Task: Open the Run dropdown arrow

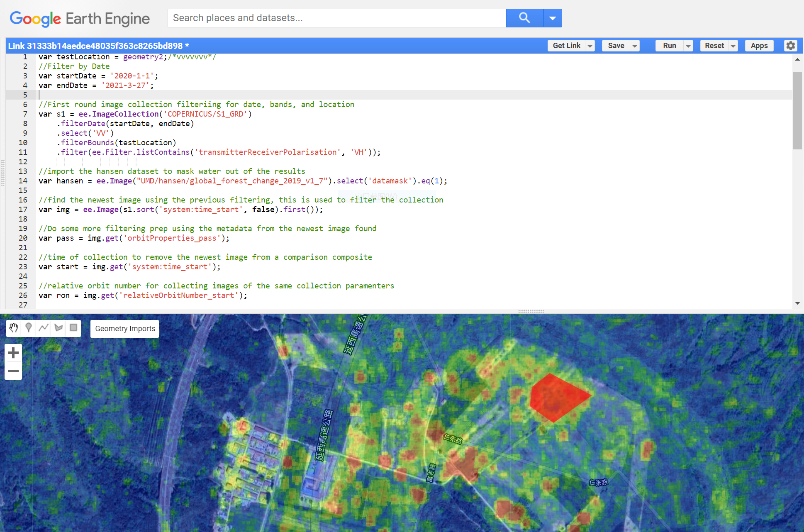Action: (x=688, y=46)
